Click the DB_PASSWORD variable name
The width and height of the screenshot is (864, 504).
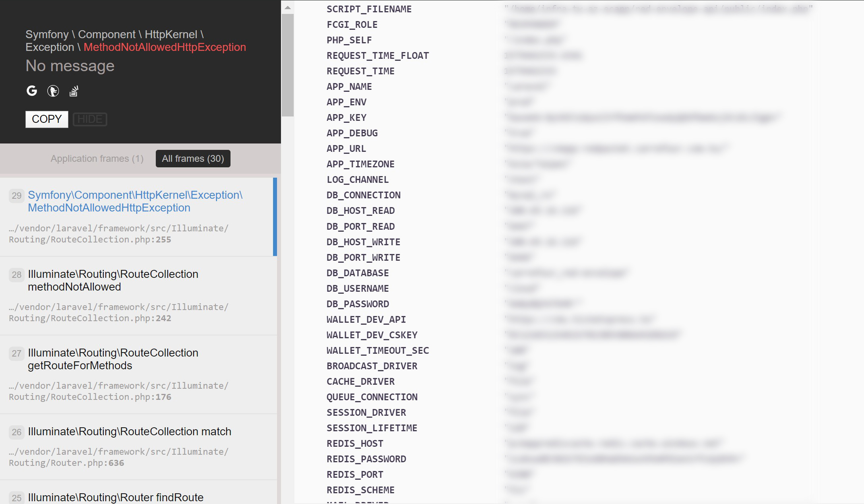coord(358,304)
